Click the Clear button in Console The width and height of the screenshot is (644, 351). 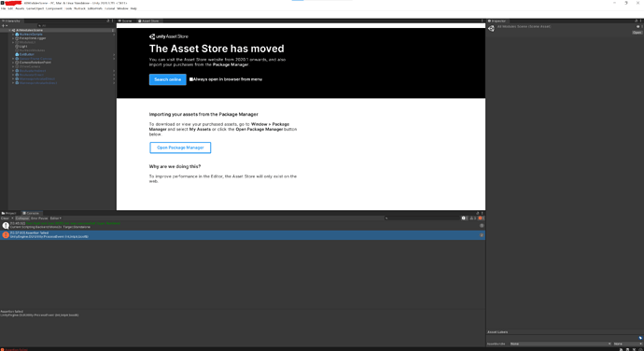[5, 218]
